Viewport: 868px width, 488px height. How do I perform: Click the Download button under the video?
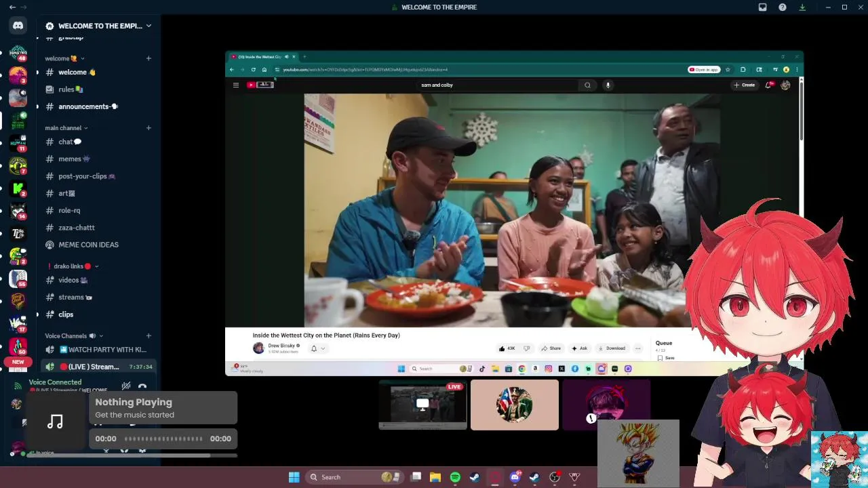coord(612,348)
